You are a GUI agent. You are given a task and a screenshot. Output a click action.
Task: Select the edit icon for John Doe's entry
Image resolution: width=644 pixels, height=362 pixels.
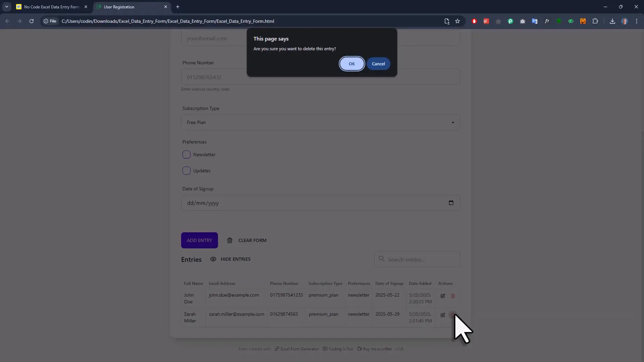pyautogui.click(x=442, y=296)
